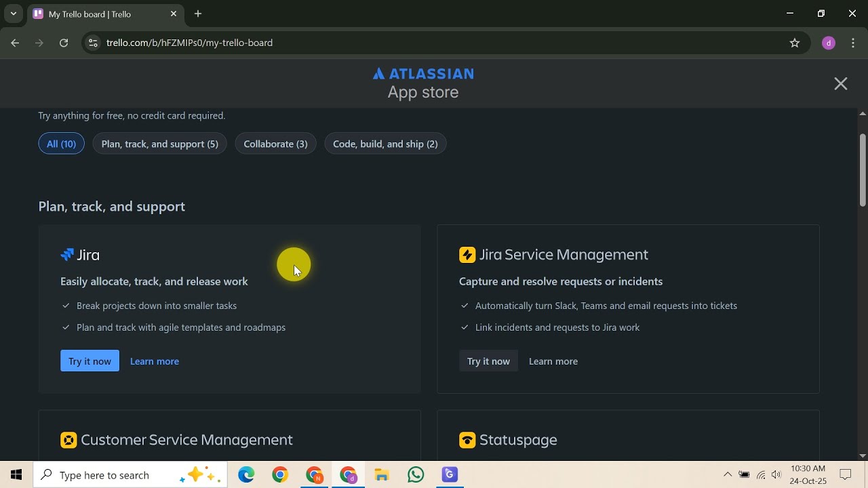Click the Customer Service Management title

[x=186, y=440]
